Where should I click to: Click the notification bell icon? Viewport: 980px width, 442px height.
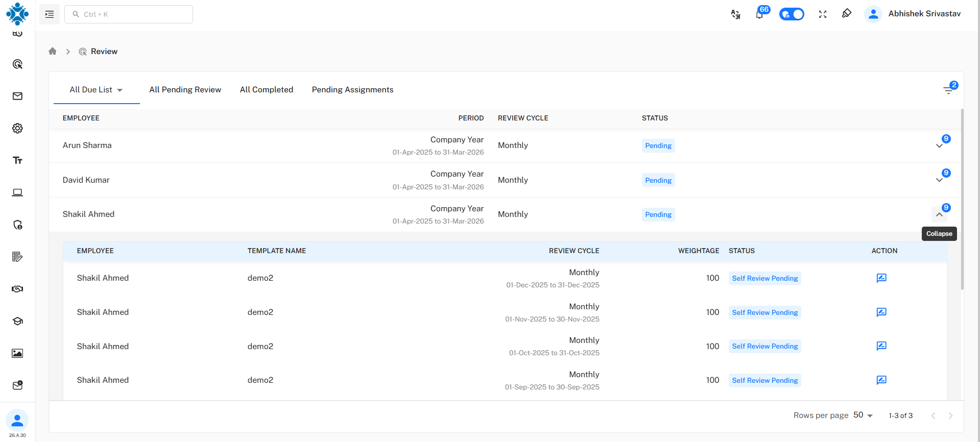click(759, 14)
